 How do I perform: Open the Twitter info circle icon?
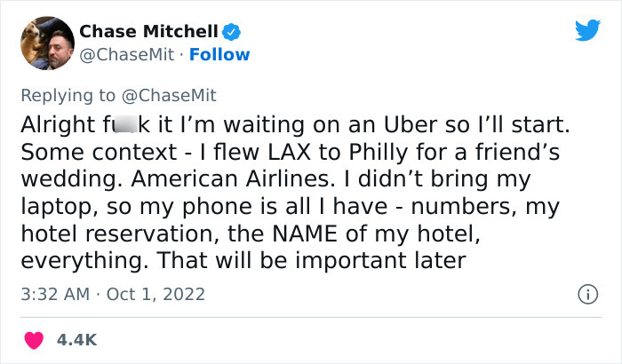click(586, 293)
